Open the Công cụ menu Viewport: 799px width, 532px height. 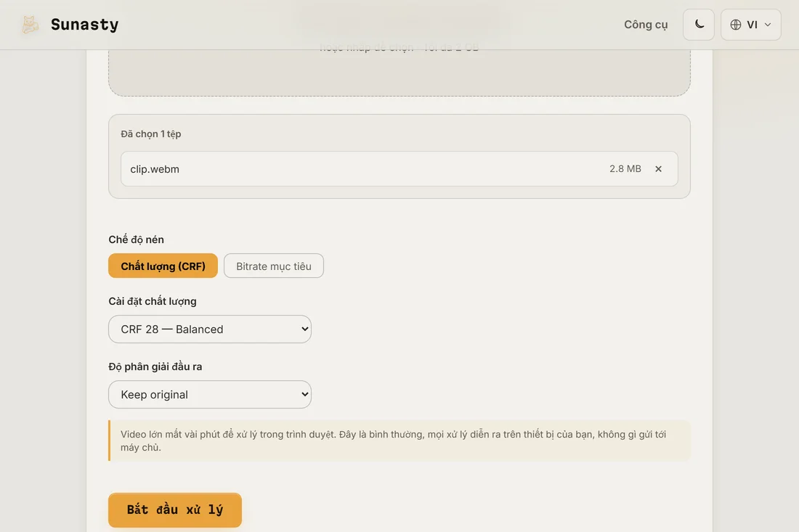click(x=646, y=25)
